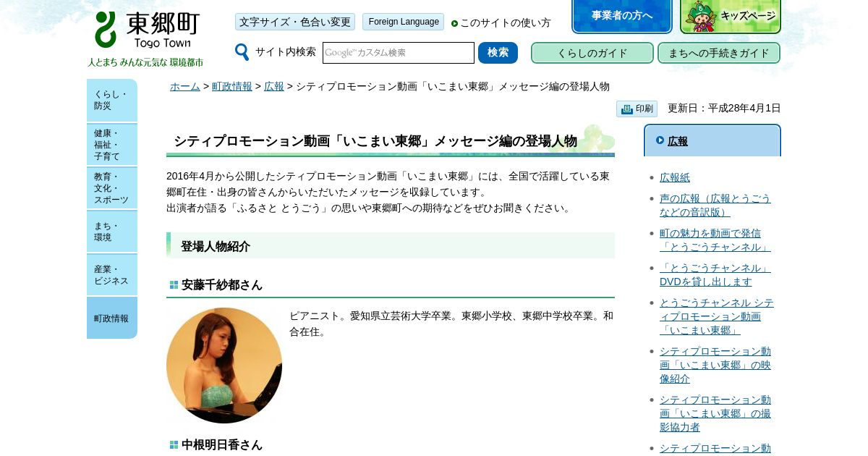Click the Togo Town logo

147,30
